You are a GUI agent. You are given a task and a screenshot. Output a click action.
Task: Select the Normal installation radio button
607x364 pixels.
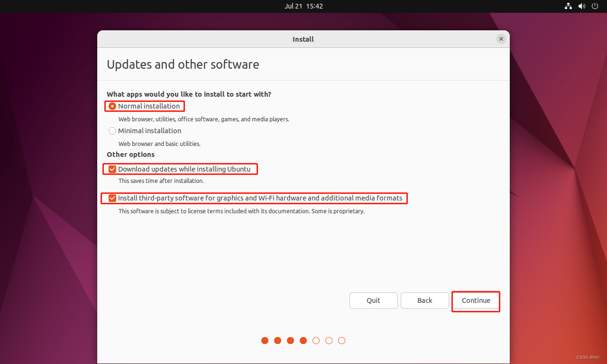click(x=112, y=106)
